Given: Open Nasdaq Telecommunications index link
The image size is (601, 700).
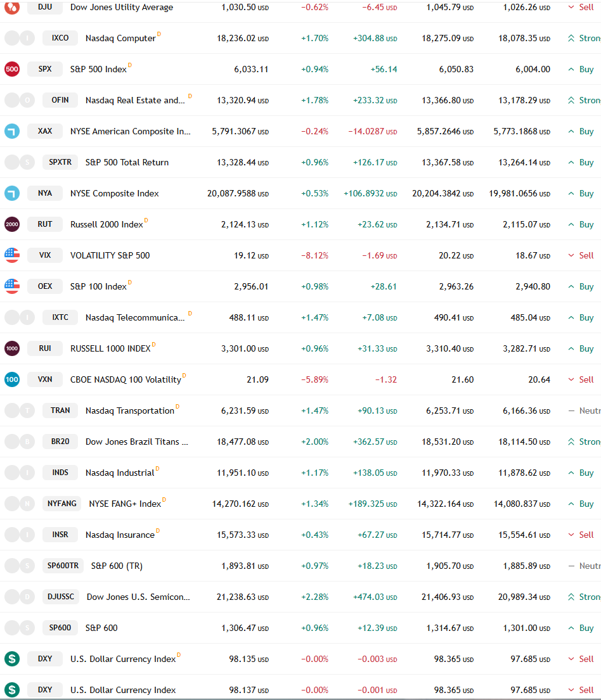Looking at the screenshot, I should coord(135,317).
